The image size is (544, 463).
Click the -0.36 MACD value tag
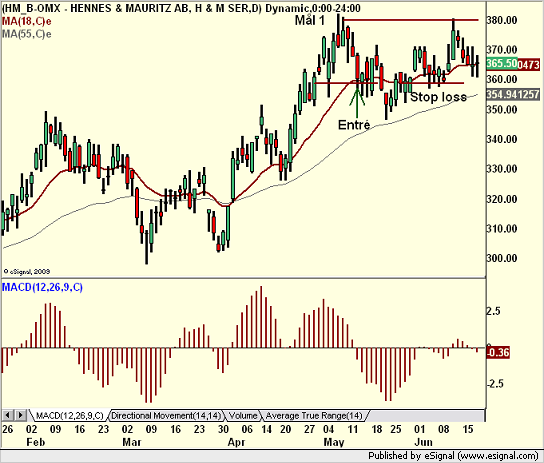498,353
